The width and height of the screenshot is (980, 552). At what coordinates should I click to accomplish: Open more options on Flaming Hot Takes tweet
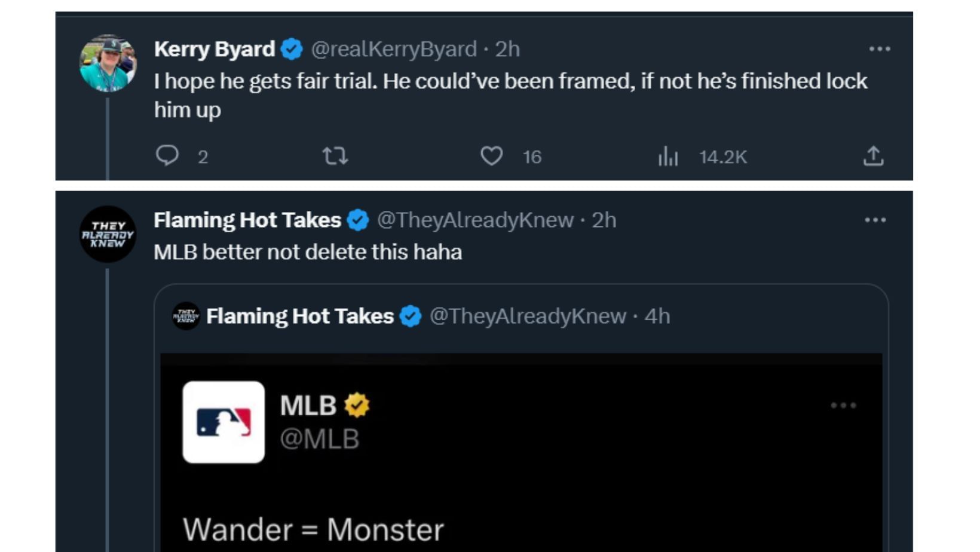pyautogui.click(x=875, y=220)
